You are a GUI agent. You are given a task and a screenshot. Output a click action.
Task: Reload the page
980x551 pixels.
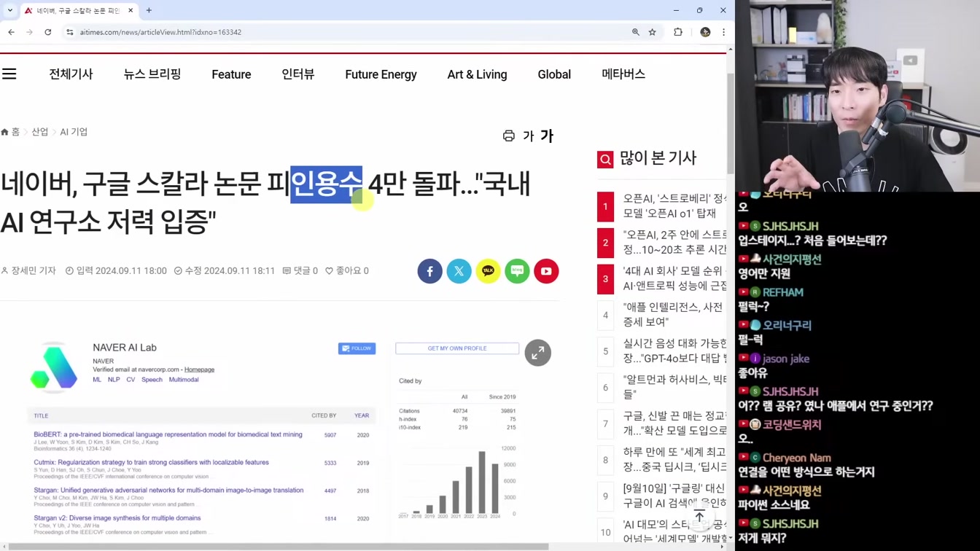pyautogui.click(x=48, y=32)
